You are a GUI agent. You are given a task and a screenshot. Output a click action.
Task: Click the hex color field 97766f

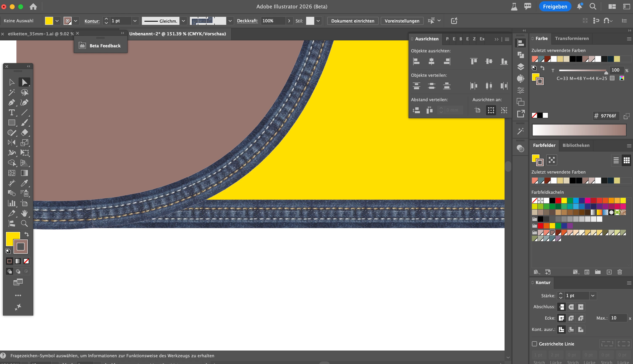(608, 116)
